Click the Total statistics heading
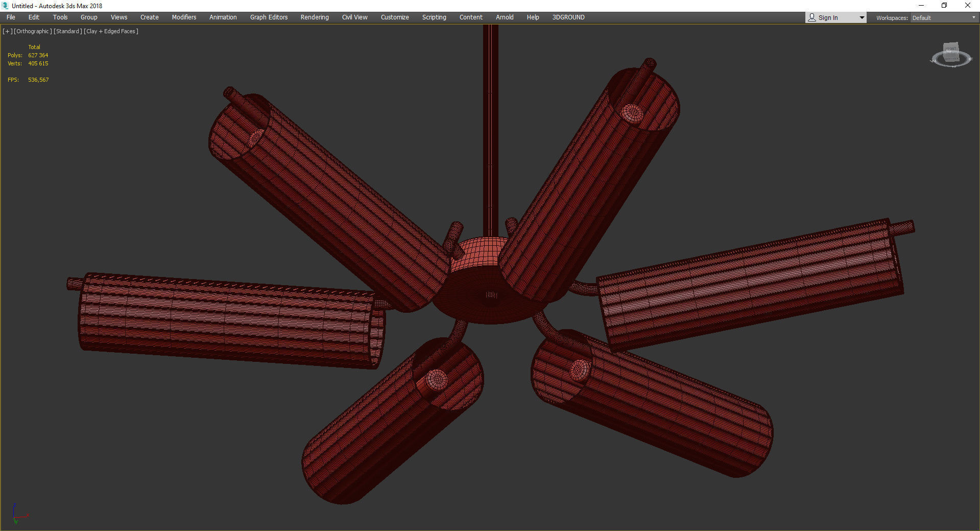The height and width of the screenshot is (531, 980). [34, 47]
